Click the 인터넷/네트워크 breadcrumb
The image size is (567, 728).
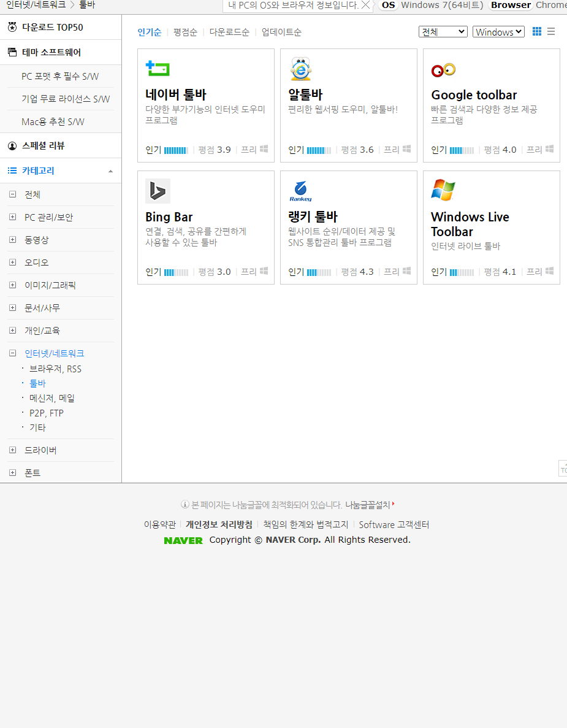coord(36,5)
